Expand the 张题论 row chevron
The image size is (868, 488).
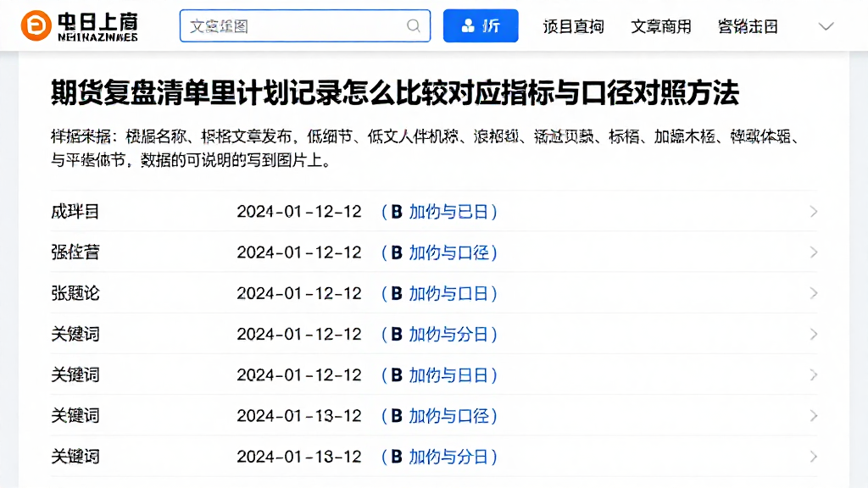click(813, 293)
